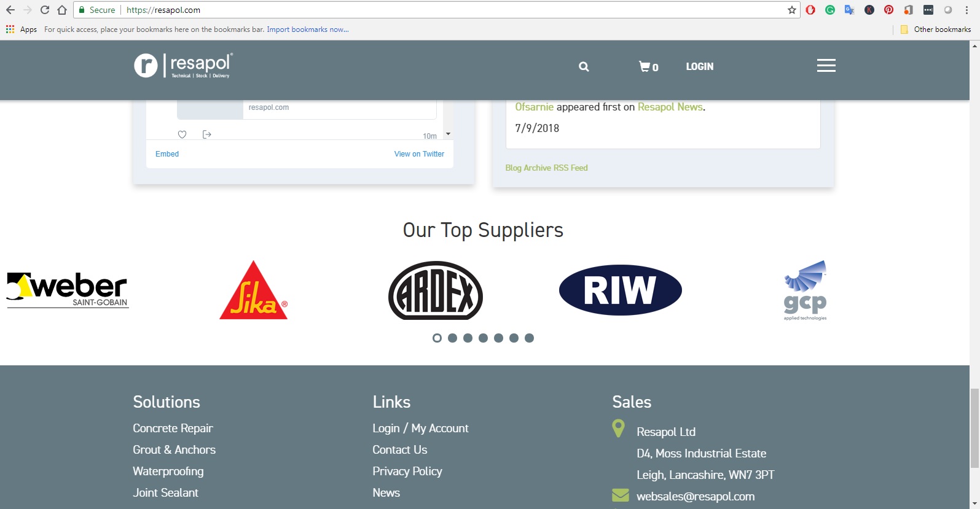Select the third supplier carousel dot

click(x=468, y=338)
